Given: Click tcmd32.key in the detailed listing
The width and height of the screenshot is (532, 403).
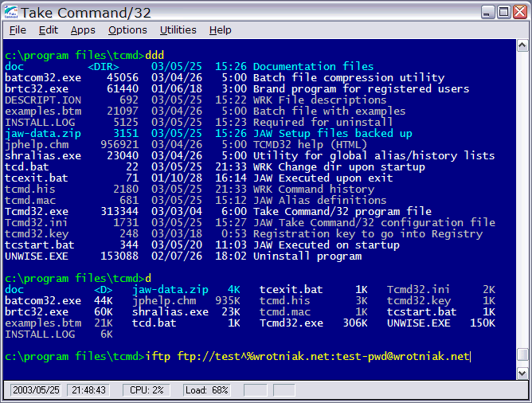Looking at the screenshot, I should [37, 234].
